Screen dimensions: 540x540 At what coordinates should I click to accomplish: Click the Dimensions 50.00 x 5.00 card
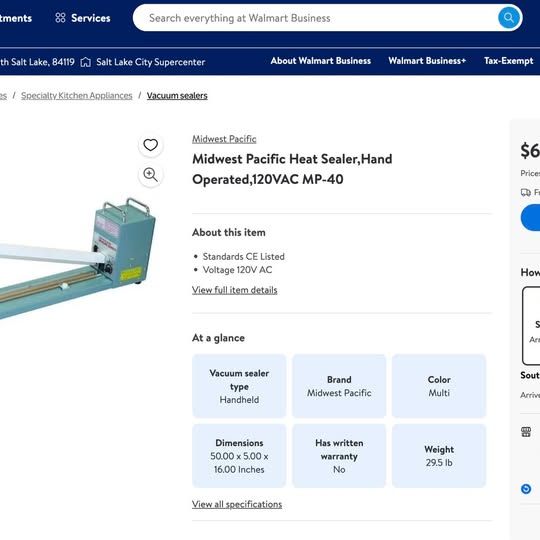click(239, 456)
